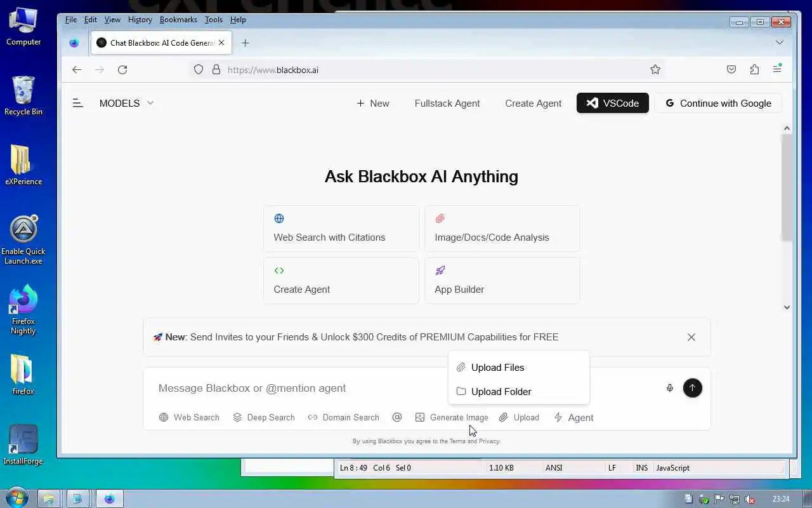Open Fullstack Agent
The height and width of the screenshot is (508, 812).
[447, 104]
